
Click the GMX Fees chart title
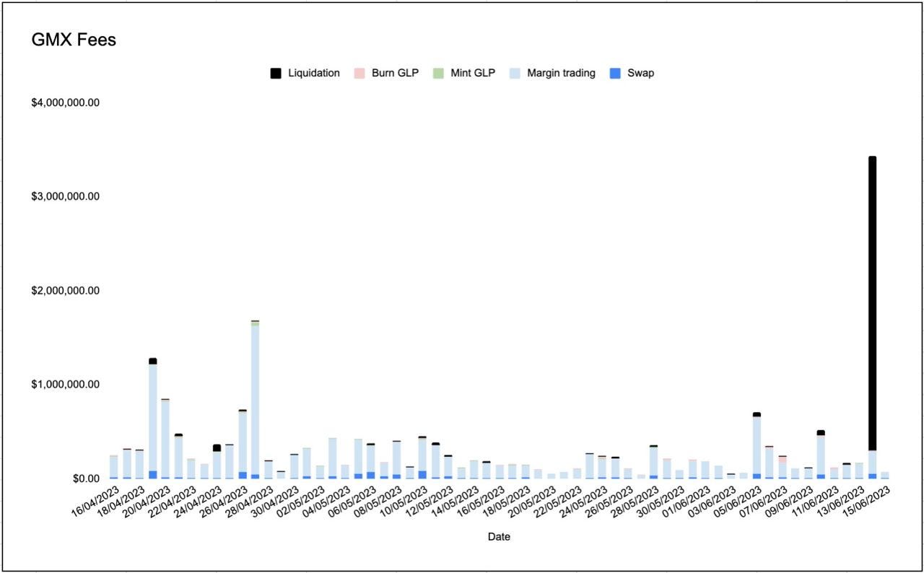(x=74, y=40)
